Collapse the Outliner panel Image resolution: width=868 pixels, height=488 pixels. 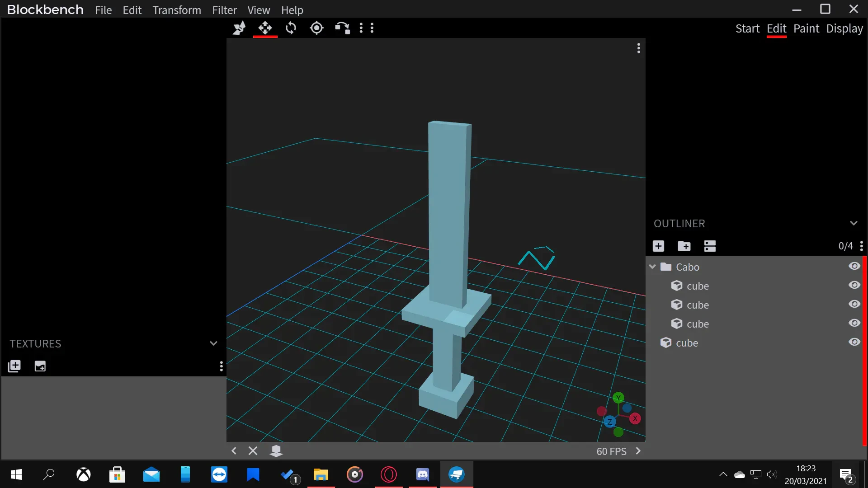(854, 223)
